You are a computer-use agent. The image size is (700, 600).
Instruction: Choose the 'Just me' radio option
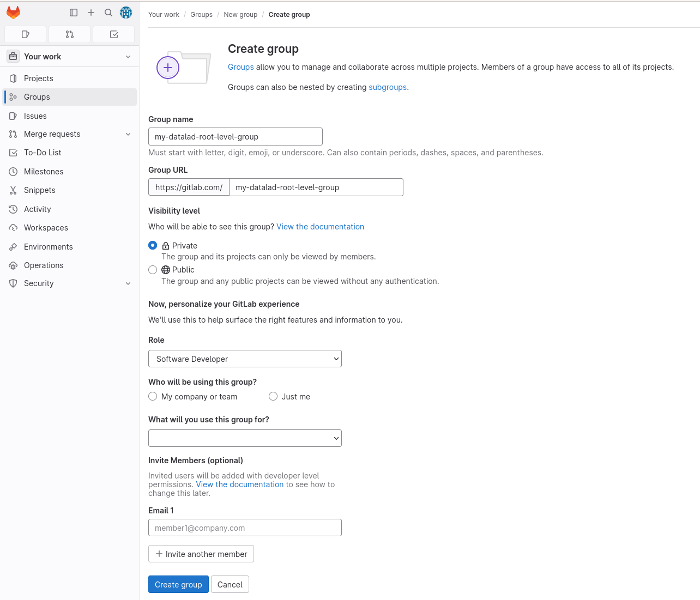coord(273,397)
